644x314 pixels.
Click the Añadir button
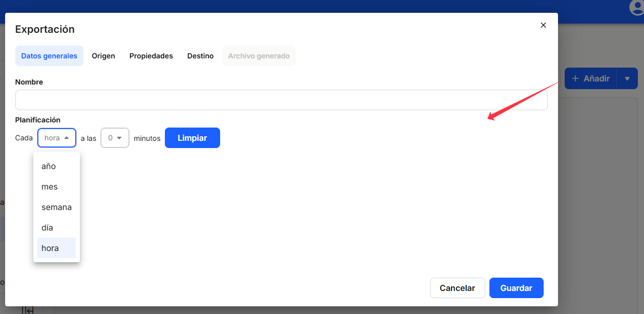(x=591, y=78)
